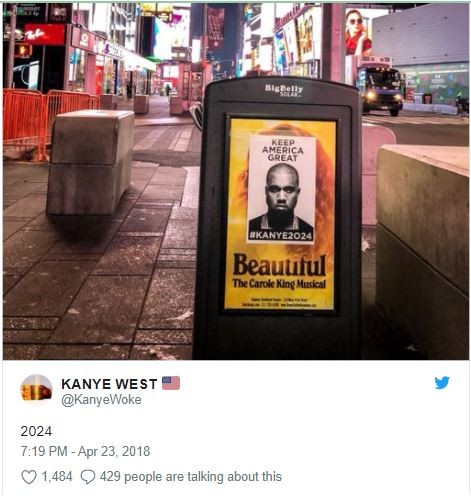Click "429 people are talking about this"
Viewport: 471px width, 499px height.
pos(191,477)
